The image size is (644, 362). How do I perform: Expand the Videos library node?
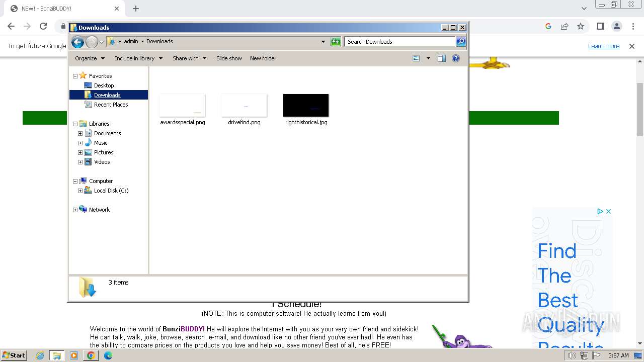pyautogui.click(x=80, y=162)
